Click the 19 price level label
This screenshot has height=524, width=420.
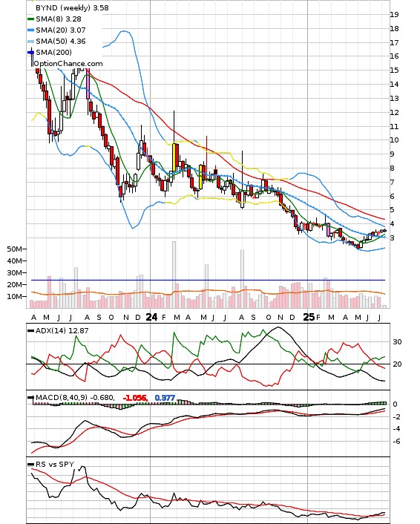tap(394, 14)
